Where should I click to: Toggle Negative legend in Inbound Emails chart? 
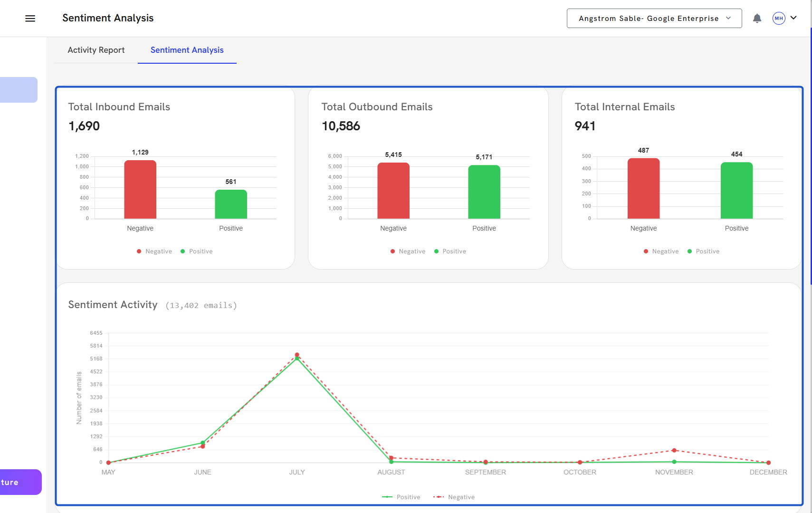154,252
